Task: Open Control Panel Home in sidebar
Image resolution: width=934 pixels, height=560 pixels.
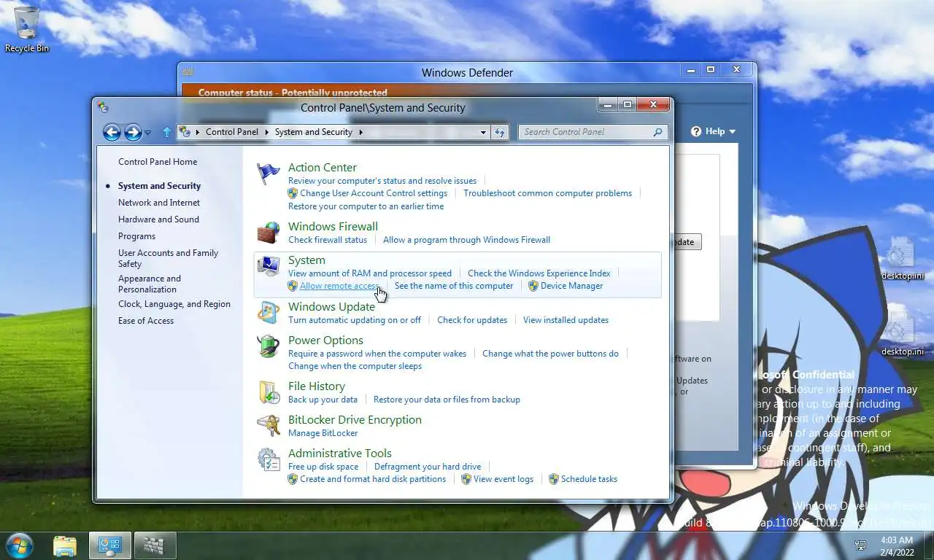Action: [158, 162]
